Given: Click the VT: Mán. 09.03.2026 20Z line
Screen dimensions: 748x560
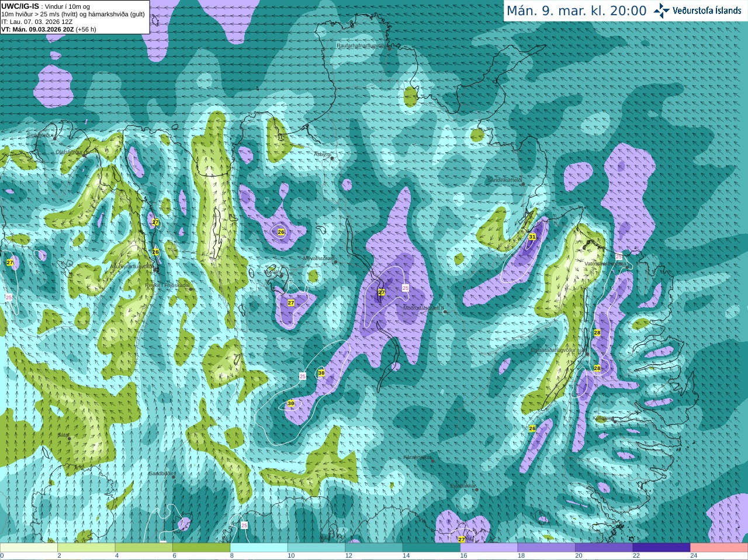Looking at the screenshot, I should tap(49, 29).
